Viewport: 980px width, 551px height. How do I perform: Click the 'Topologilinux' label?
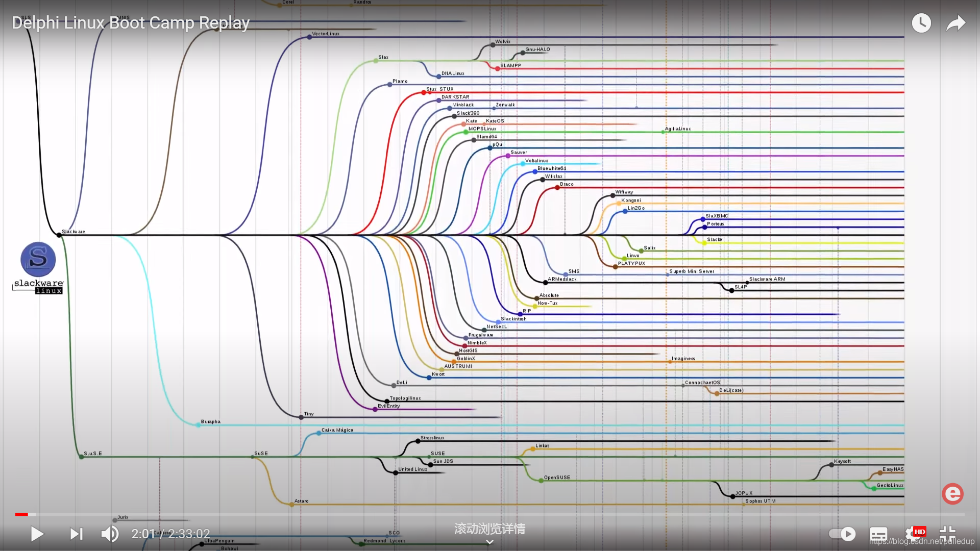pyautogui.click(x=405, y=398)
